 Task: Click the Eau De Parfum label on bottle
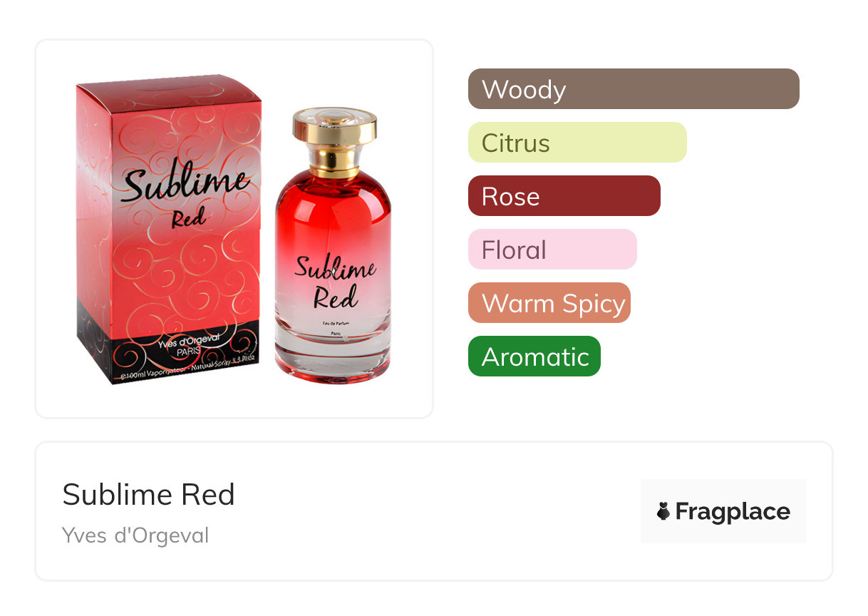point(334,324)
